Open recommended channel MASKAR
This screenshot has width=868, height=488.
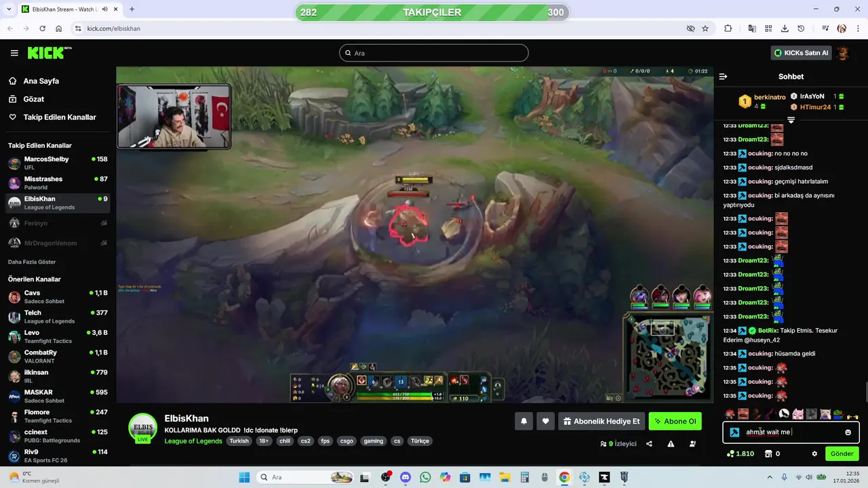tap(58, 396)
